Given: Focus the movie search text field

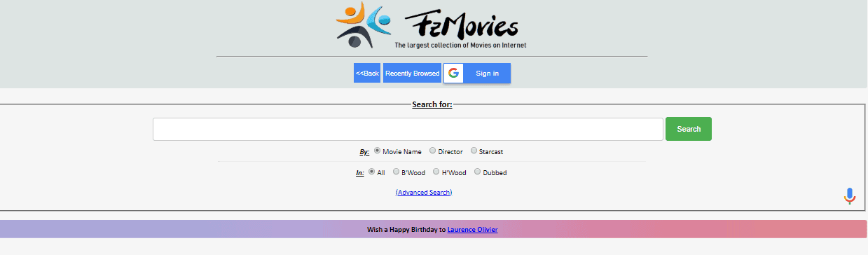Looking at the screenshot, I should pos(408,129).
